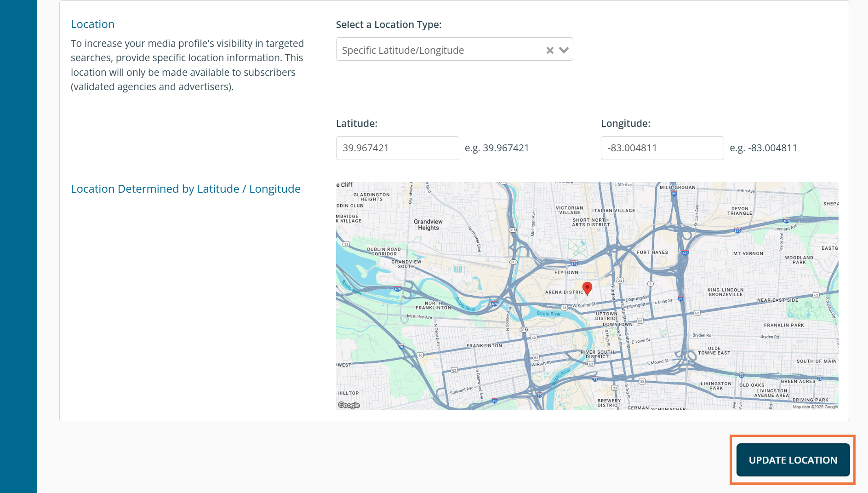Click Olde Towne East on the map

click(x=714, y=350)
